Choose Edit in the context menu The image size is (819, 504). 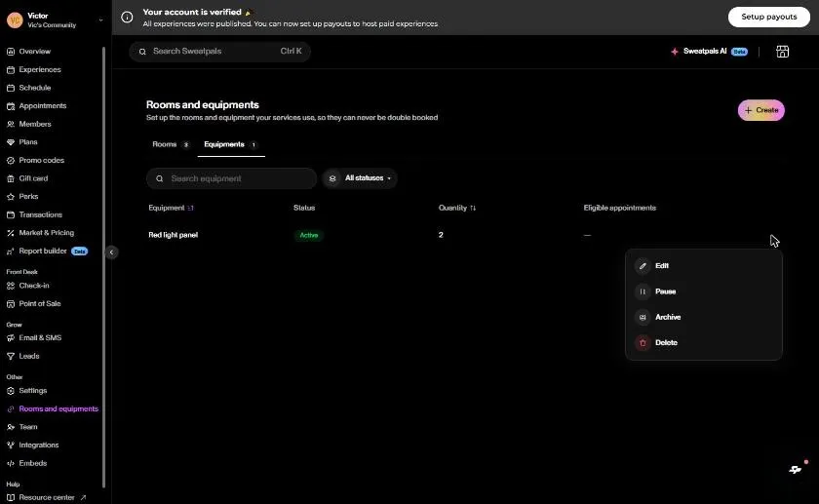[704, 266]
